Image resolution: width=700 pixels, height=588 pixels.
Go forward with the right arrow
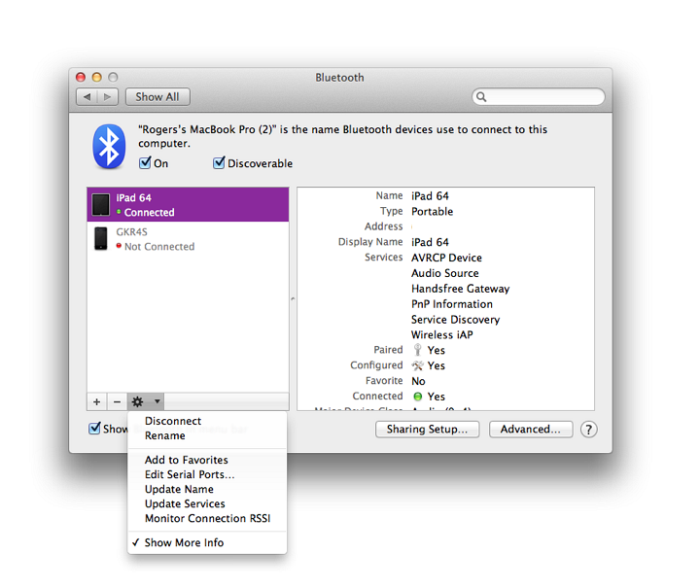tap(108, 97)
